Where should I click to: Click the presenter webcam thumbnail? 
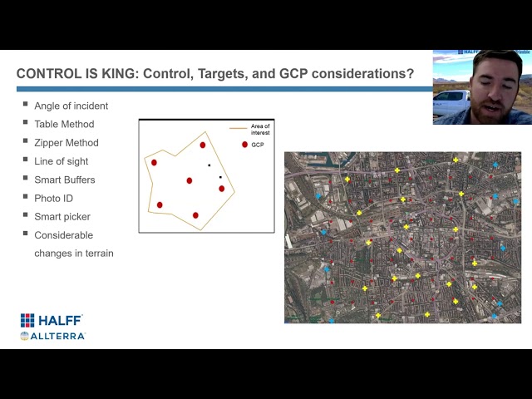482,87
